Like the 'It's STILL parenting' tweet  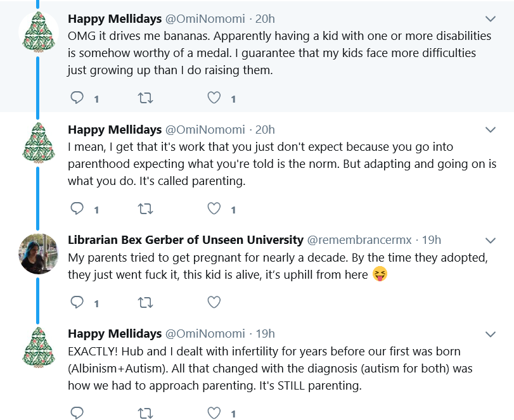(214, 413)
